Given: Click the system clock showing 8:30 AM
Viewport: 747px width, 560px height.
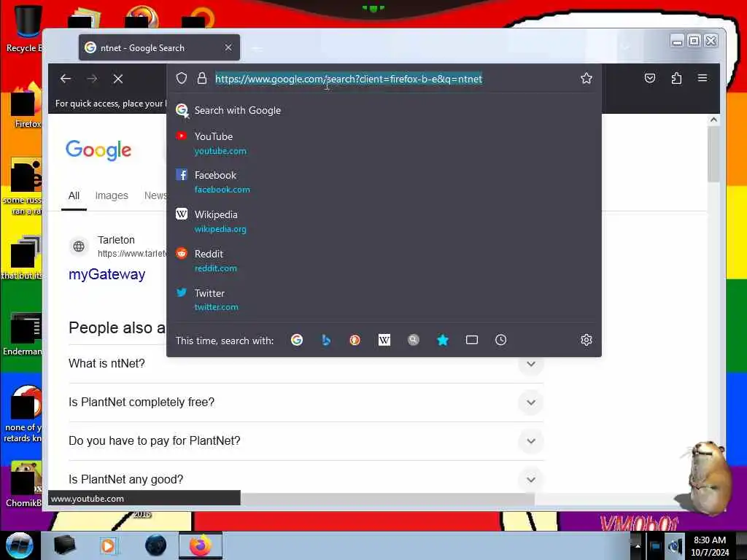Looking at the screenshot, I should point(709,545).
